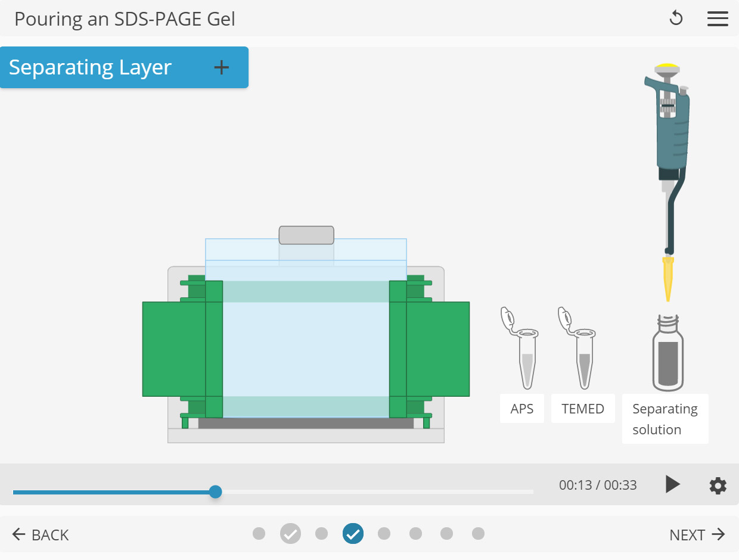The height and width of the screenshot is (560, 739).
Task: Expand the Separating Layer instructions with the plus
Action: [221, 67]
